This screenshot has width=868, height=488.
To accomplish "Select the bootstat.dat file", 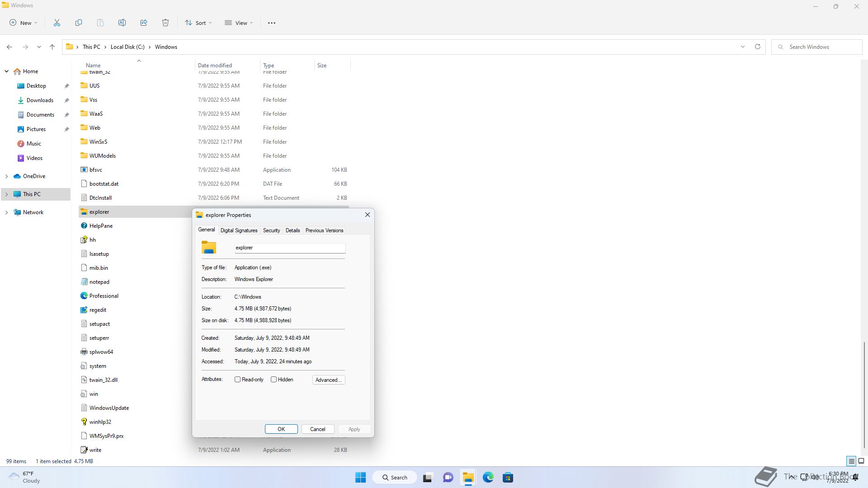I will pyautogui.click(x=214, y=184).
